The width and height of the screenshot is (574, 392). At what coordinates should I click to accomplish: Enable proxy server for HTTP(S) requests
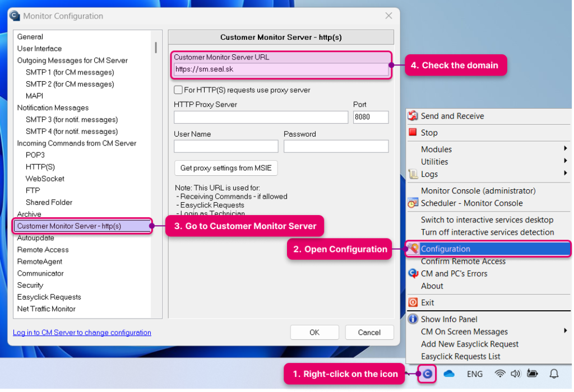point(178,90)
